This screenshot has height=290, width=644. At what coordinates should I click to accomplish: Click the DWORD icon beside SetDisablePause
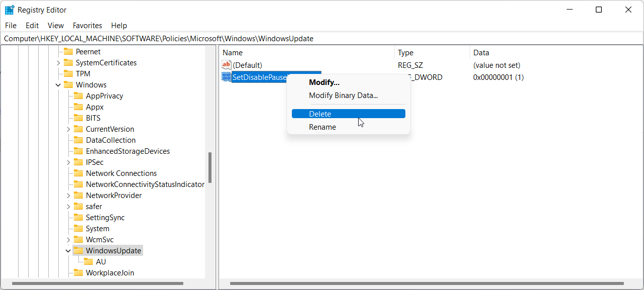click(x=226, y=77)
